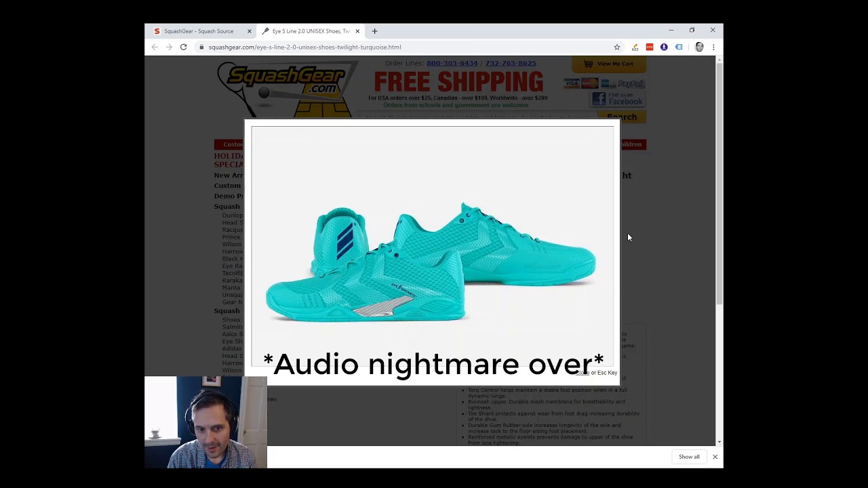
Task: Close the image lightbox via Close link
Action: [583, 373]
